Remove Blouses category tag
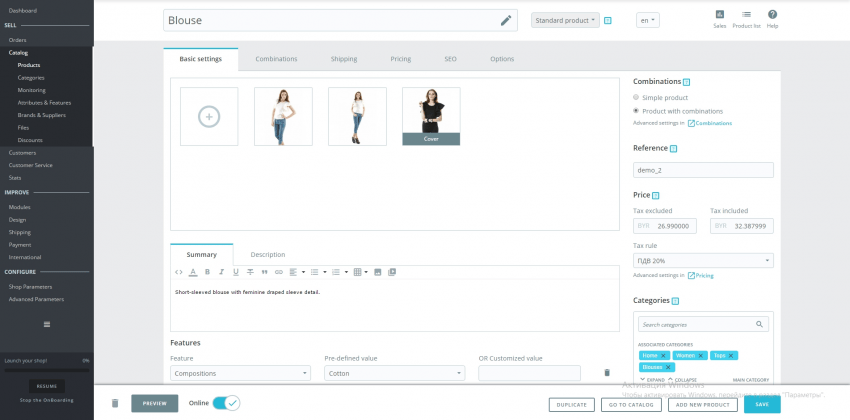The image size is (850, 420). click(x=668, y=367)
